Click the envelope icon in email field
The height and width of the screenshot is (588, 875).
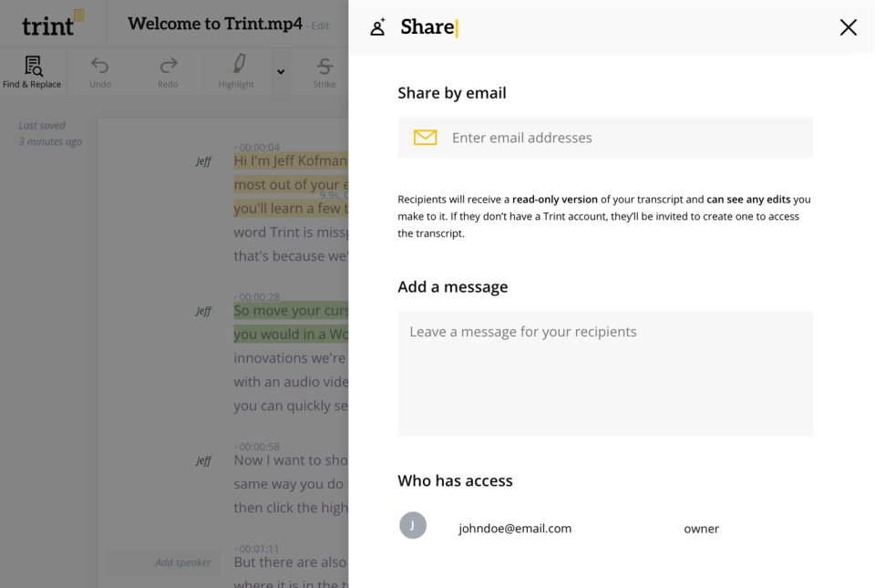[x=425, y=138]
